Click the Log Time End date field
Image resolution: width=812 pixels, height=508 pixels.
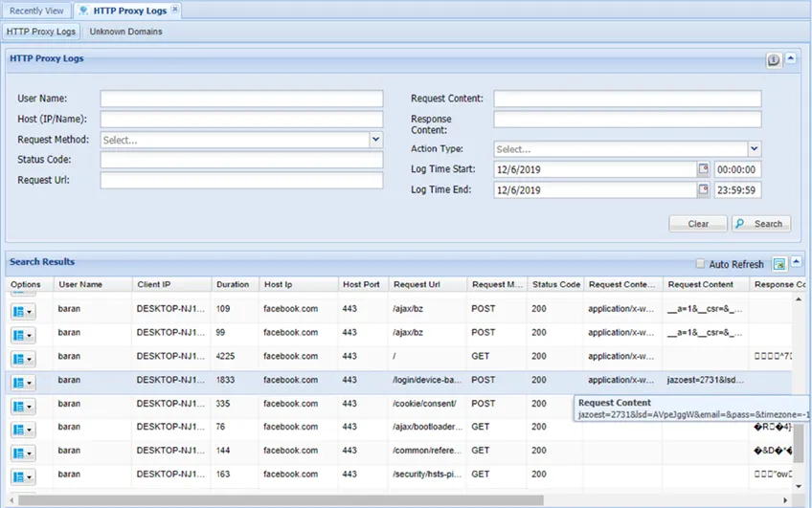click(596, 189)
